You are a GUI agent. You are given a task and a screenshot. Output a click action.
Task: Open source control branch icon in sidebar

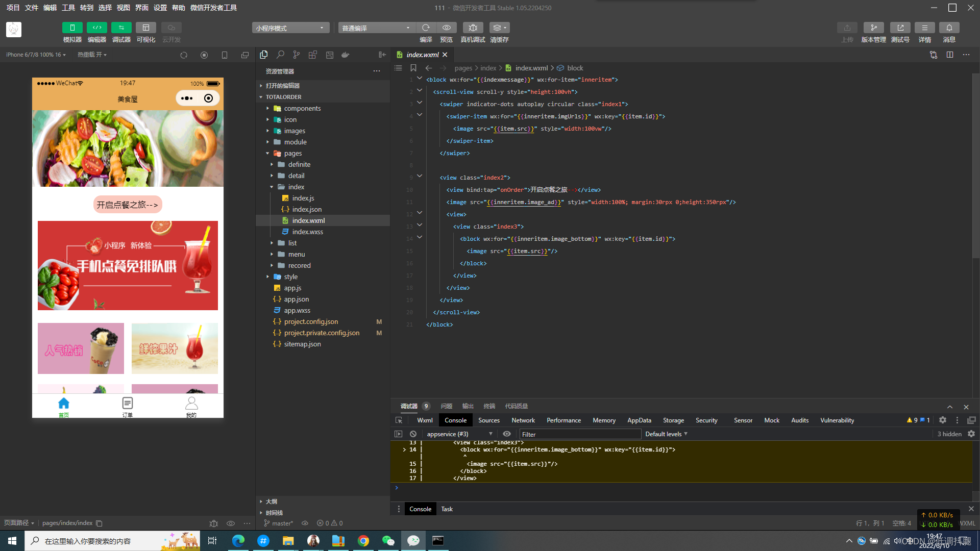(x=297, y=55)
